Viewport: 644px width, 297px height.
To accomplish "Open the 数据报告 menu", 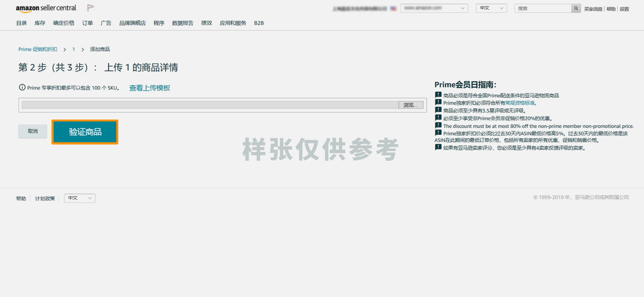I will (183, 23).
